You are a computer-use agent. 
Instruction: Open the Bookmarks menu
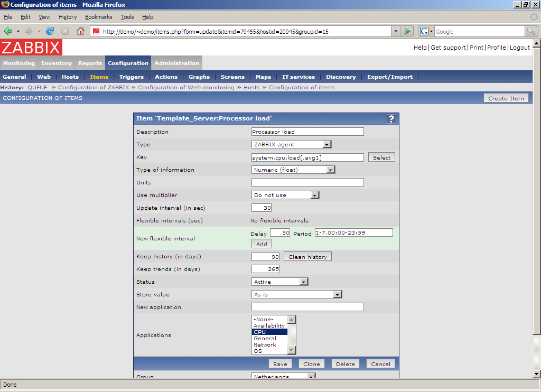click(99, 17)
